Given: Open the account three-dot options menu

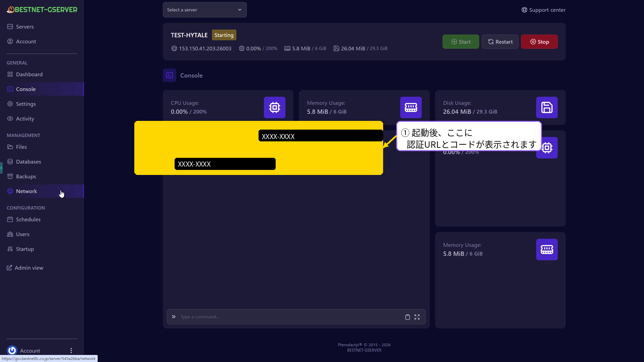Looking at the screenshot, I should tap(71, 351).
